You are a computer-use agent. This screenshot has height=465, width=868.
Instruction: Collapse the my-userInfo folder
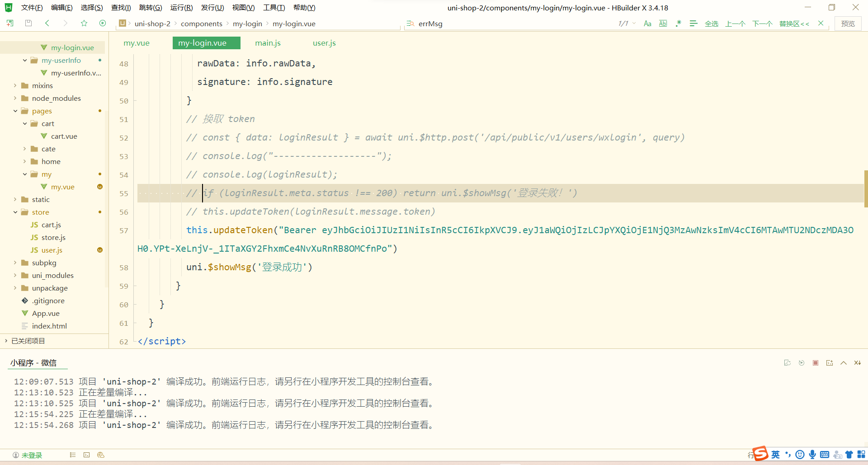pyautogui.click(x=25, y=60)
